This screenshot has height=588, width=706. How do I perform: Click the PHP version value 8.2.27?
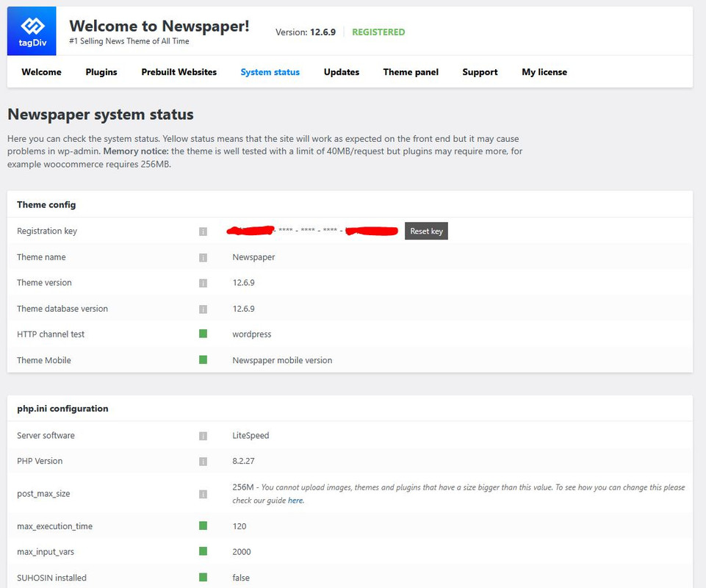(x=243, y=461)
